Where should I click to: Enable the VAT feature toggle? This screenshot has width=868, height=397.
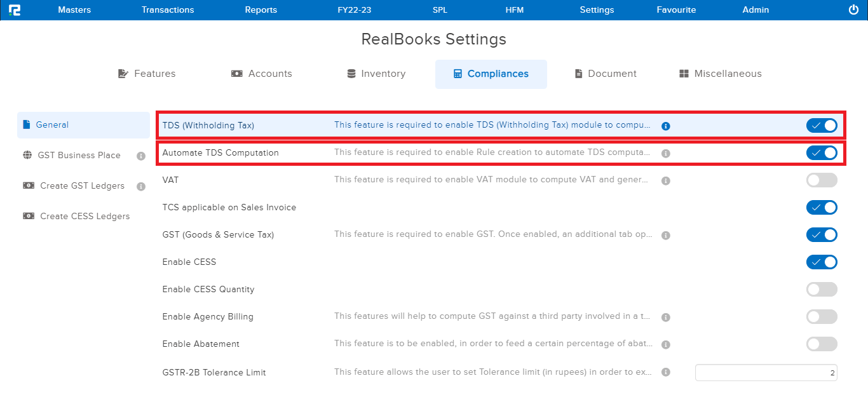(822, 180)
